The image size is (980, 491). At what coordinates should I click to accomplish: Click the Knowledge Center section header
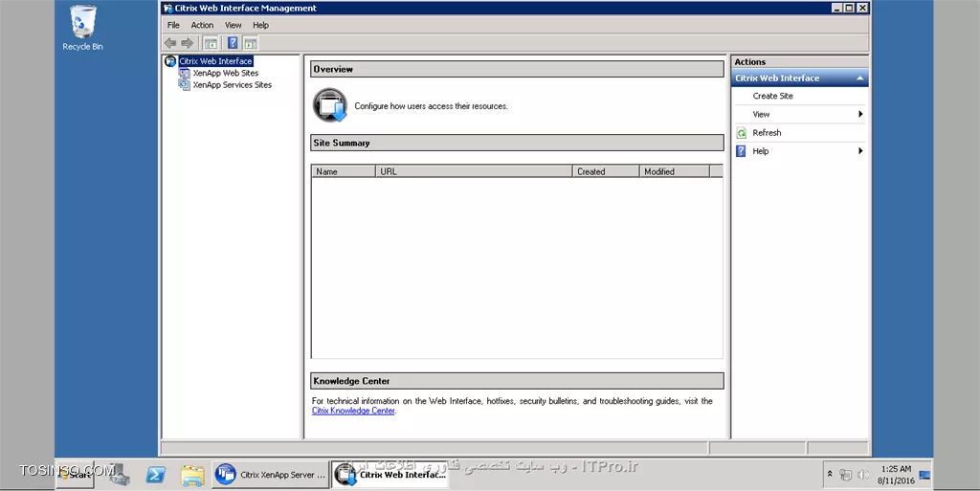(x=517, y=381)
